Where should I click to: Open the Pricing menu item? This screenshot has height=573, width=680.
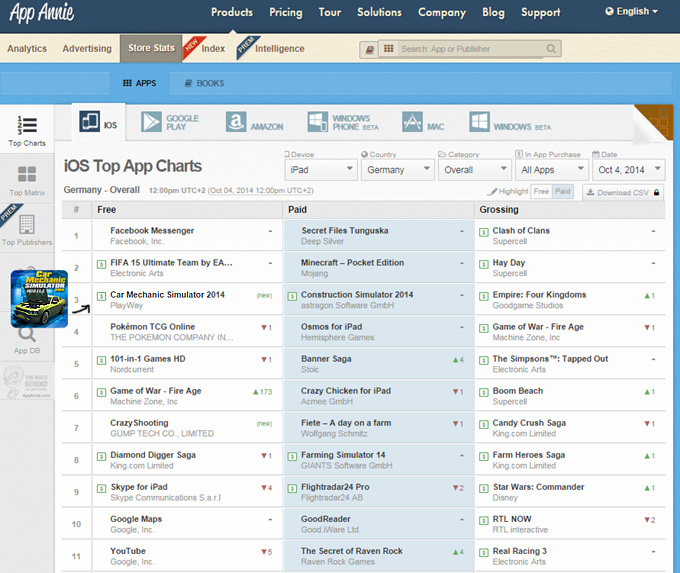pyautogui.click(x=286, y=12)
